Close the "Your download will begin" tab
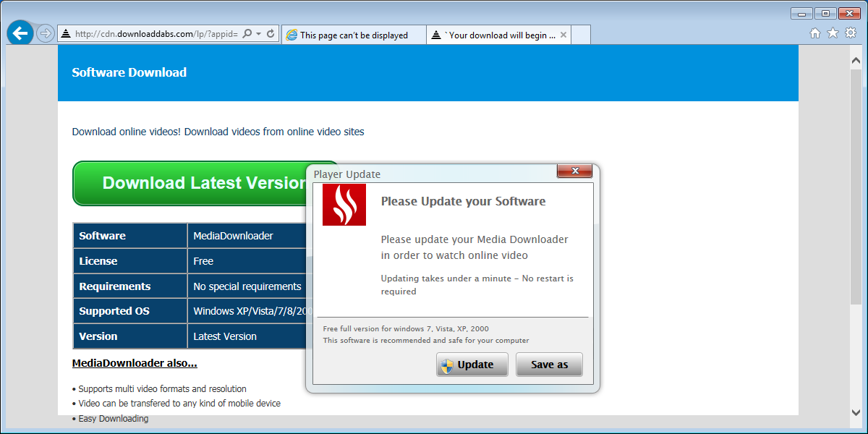Viewport: 868px width, 434px height. [x=563, y=35]
